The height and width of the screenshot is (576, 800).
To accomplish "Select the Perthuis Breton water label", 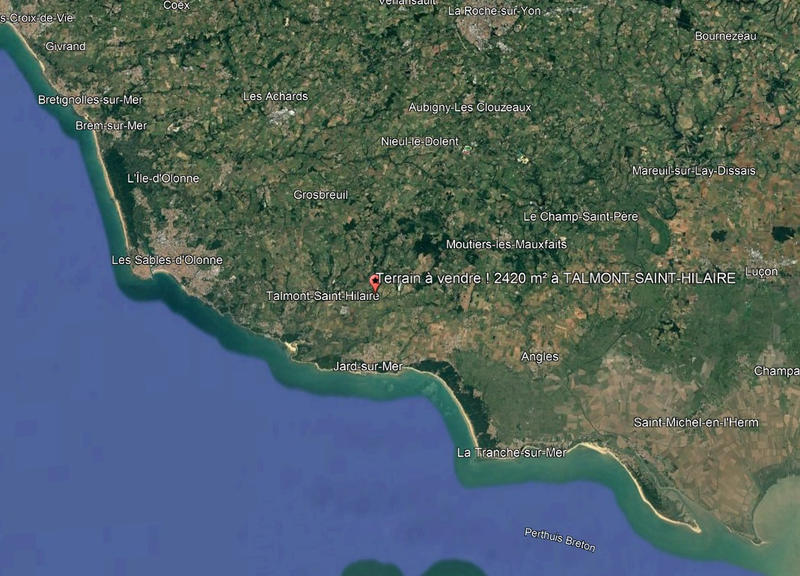I will coord(560,540).
